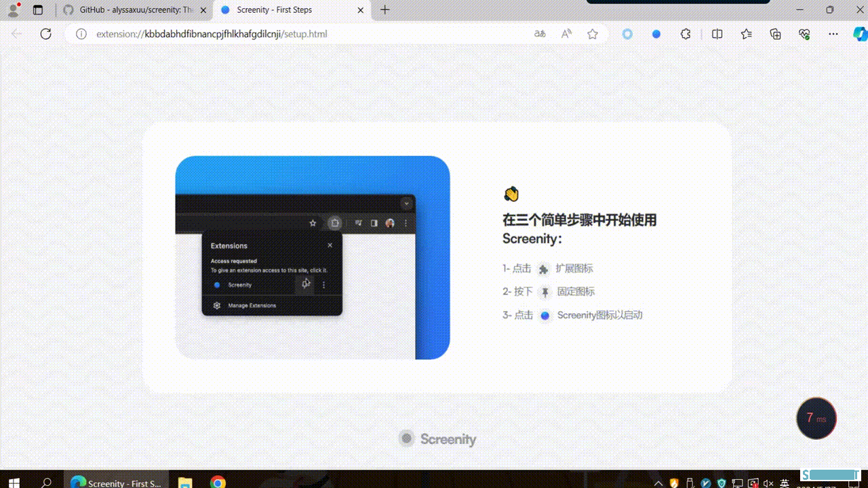Click the muted volume tray icon
The image size is (868, 488).
click(768, 483)
